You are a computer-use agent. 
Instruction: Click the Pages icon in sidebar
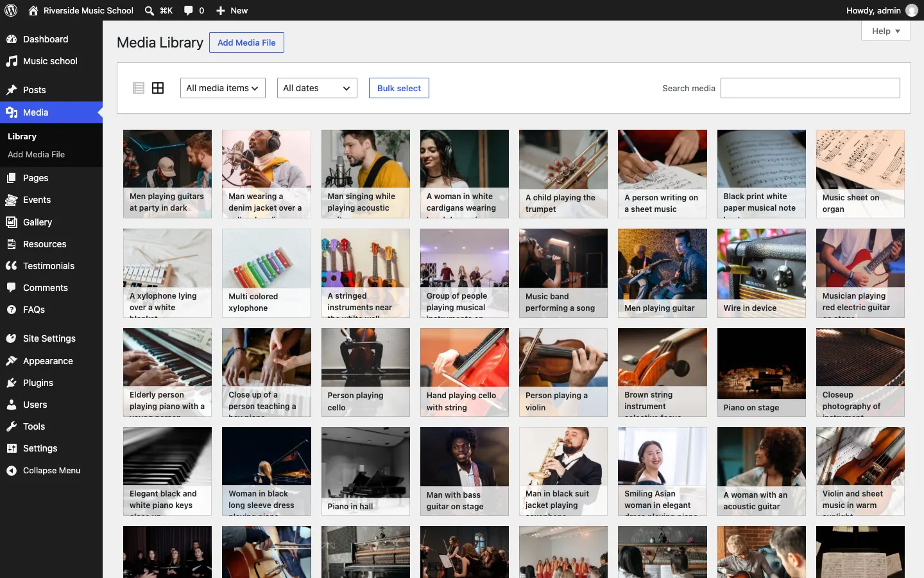click(12, 178)
